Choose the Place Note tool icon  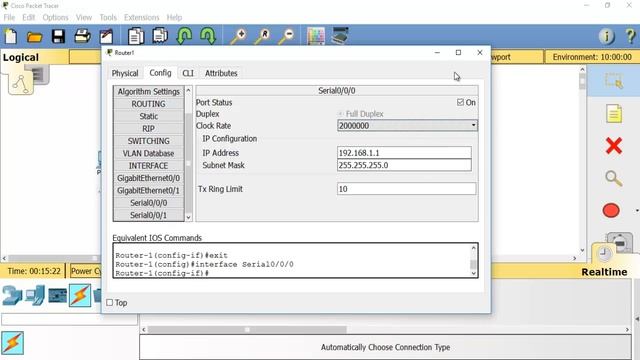point(614,113)
